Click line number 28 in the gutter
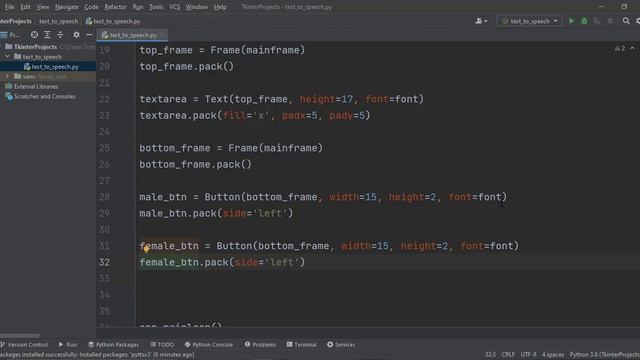The width and height of the screenshot is (640, 360). [x=104, y=197]
